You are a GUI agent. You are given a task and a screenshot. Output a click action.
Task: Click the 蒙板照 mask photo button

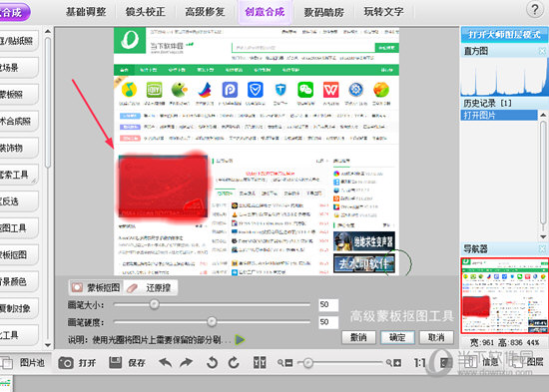18,94
